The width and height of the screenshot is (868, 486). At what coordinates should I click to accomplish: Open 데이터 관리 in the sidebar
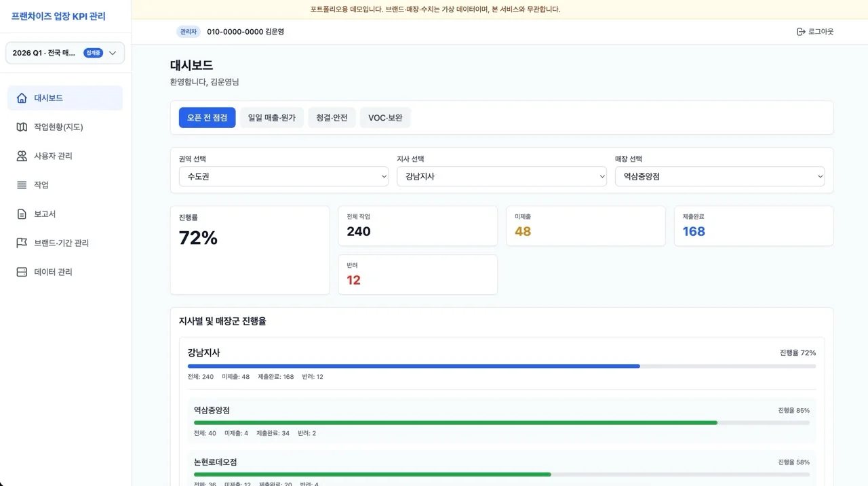tap(65, 272)
